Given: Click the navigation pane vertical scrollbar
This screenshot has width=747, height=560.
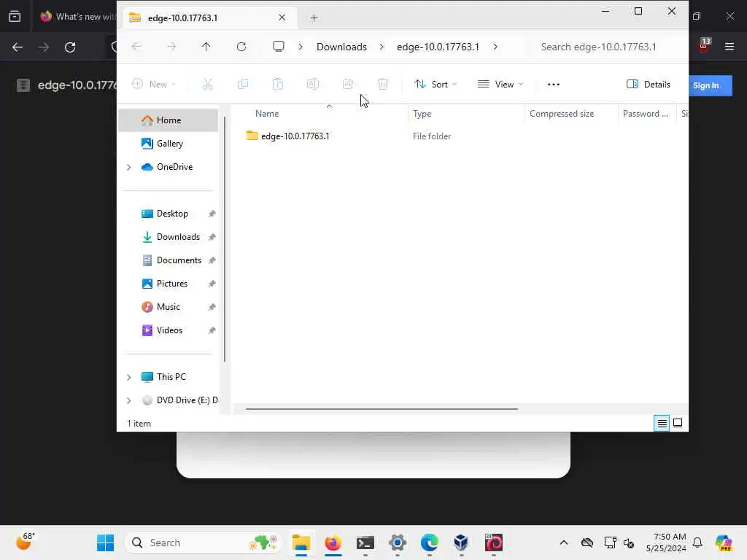Looking at the screenshot, I should coord(225,238).
